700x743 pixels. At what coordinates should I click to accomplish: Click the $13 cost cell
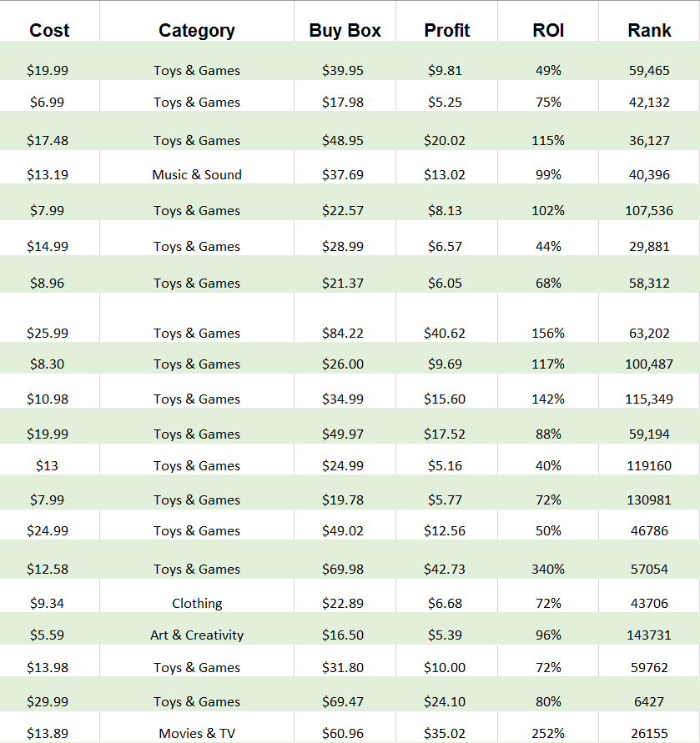(48, 466)
